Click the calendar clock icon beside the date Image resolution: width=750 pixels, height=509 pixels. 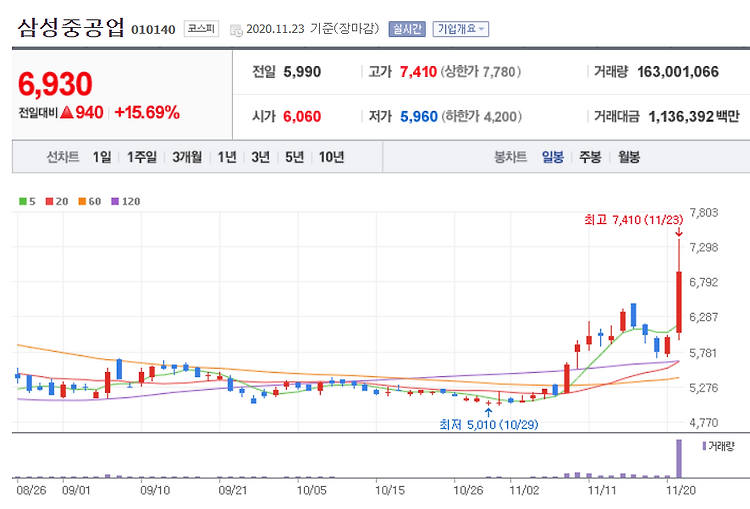(x=236, y=30)
